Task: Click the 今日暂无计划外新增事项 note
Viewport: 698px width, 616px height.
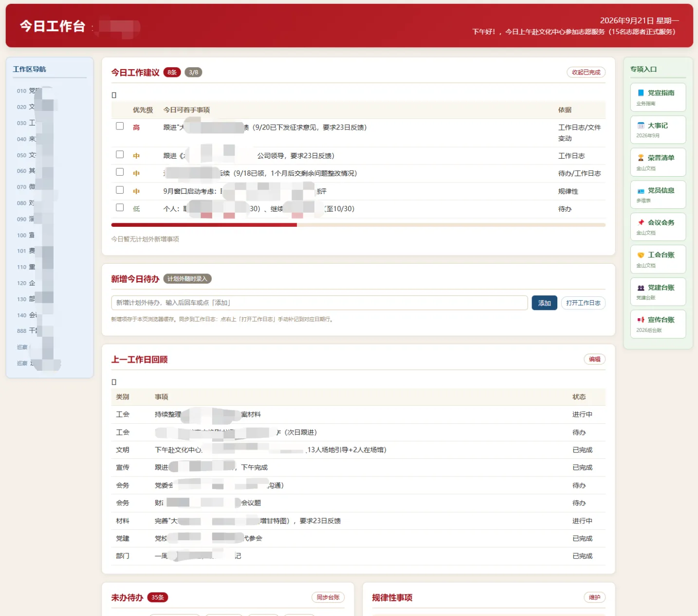Action: (x=145, y=239)
